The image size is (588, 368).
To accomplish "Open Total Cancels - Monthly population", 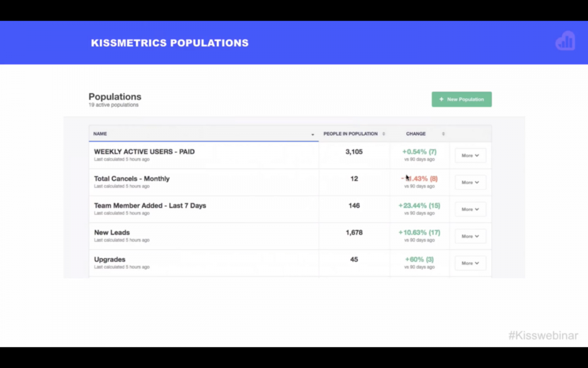I will pyautogui.click(x=132, y=179).
